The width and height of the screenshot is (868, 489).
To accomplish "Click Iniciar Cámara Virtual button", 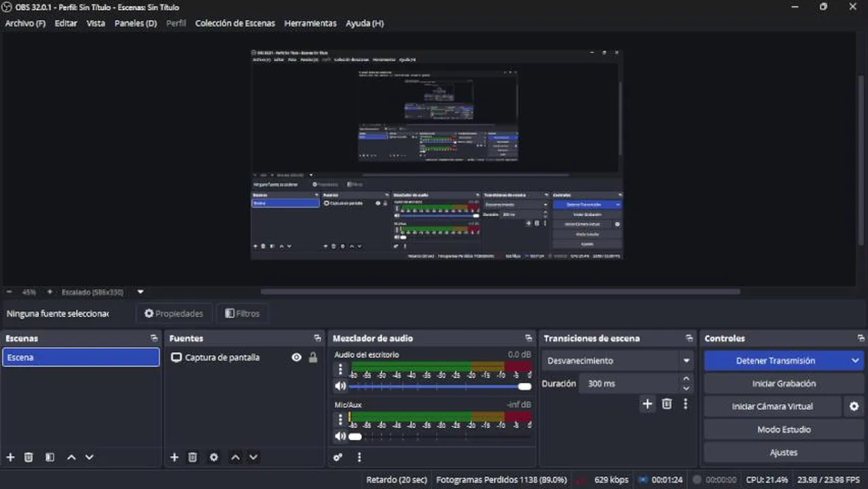I will point(774,406).
